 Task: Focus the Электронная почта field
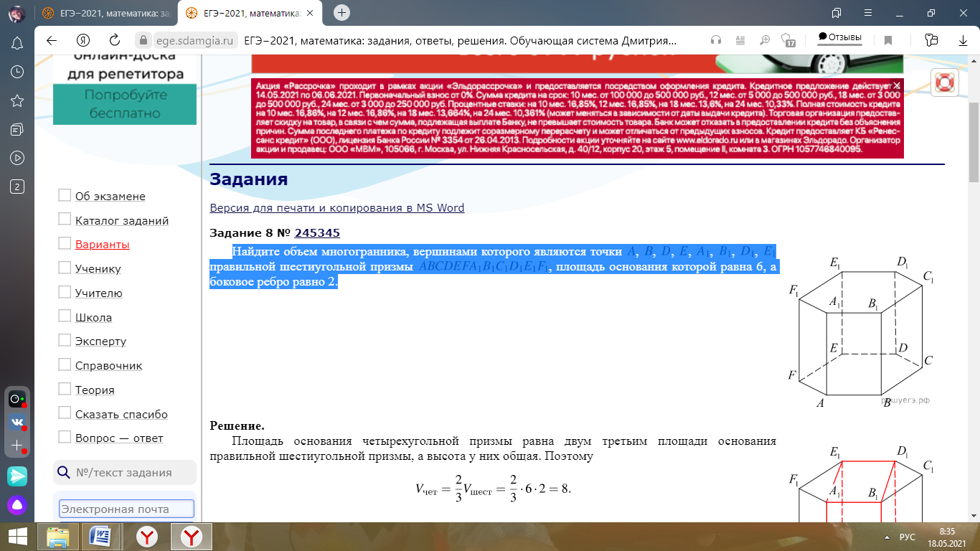point(126,509)
